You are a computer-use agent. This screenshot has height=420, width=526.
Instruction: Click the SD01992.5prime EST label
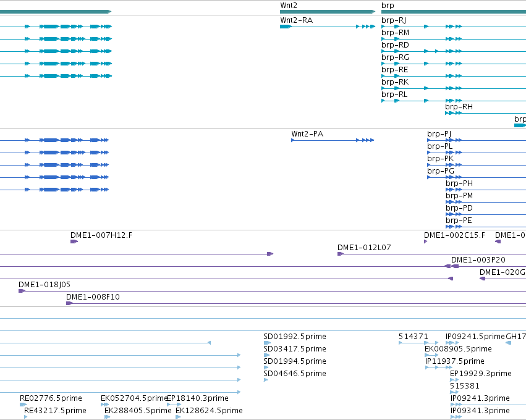tap(295, 337)
